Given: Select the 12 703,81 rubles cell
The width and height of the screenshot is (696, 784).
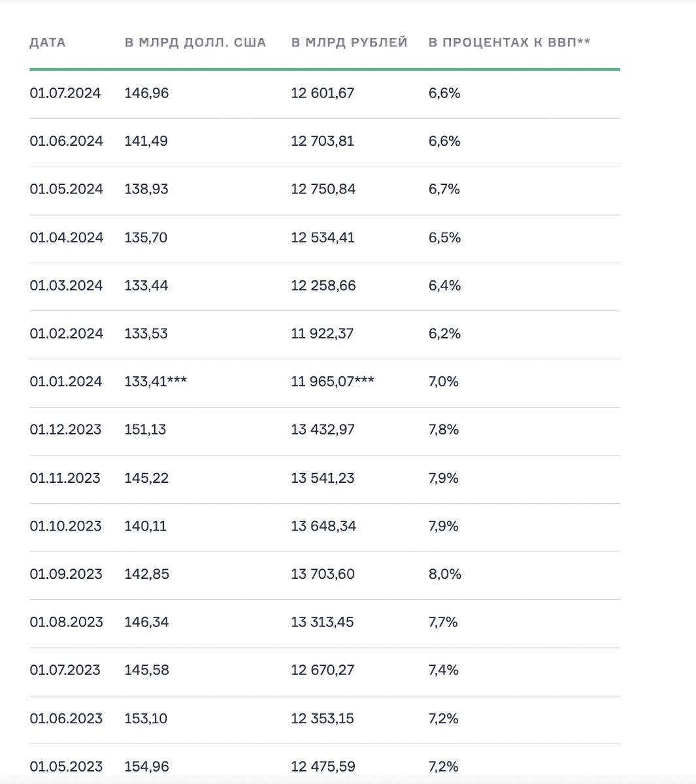Looking at the screenshot, I should click(x=322, y=141).
